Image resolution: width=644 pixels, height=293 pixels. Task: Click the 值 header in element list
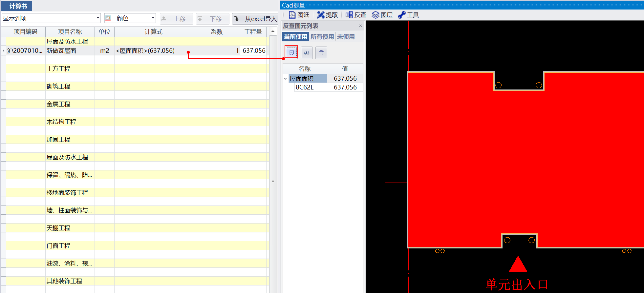(345, 69)
